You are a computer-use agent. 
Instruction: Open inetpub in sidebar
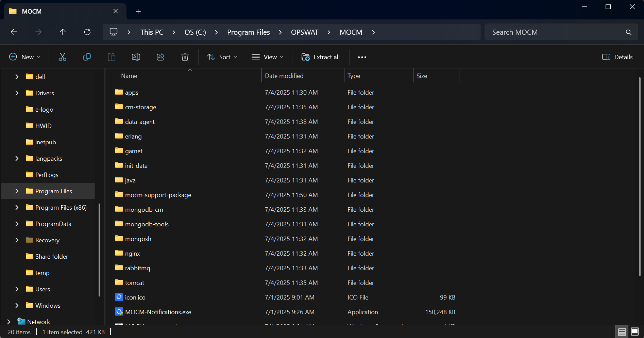click(x=46, y=142)
